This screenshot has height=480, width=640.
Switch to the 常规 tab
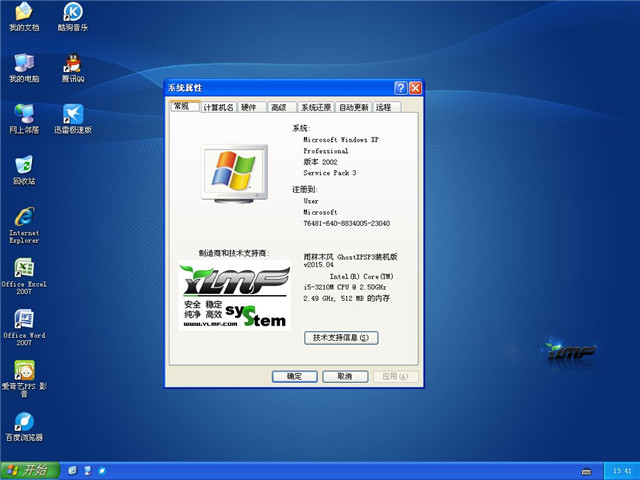tap(184, 106)
